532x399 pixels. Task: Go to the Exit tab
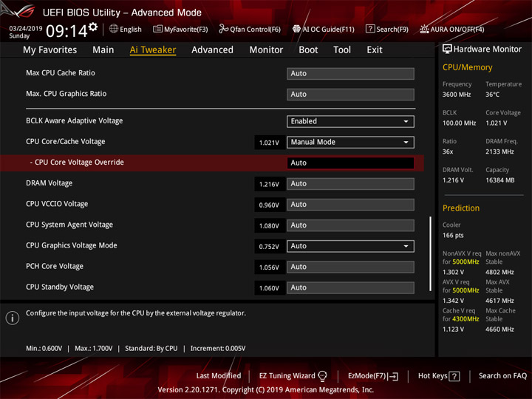point(375,50)
